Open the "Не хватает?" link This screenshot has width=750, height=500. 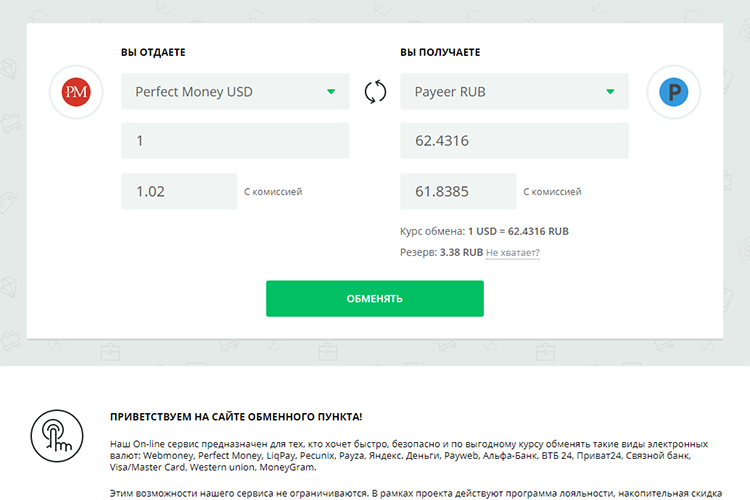513,253
